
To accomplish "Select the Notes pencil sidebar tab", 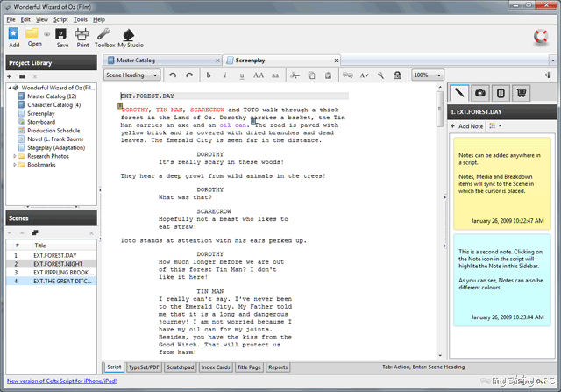I will (x=459, y=93).
